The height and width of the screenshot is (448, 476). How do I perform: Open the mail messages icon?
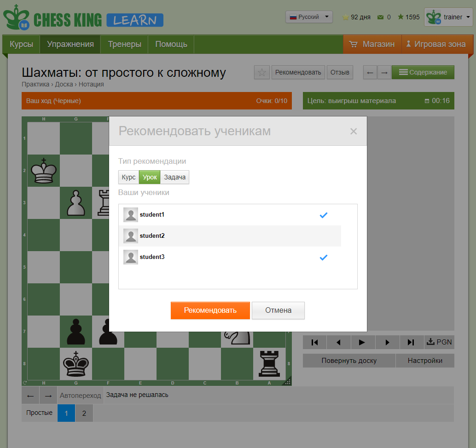pos(380,17)
